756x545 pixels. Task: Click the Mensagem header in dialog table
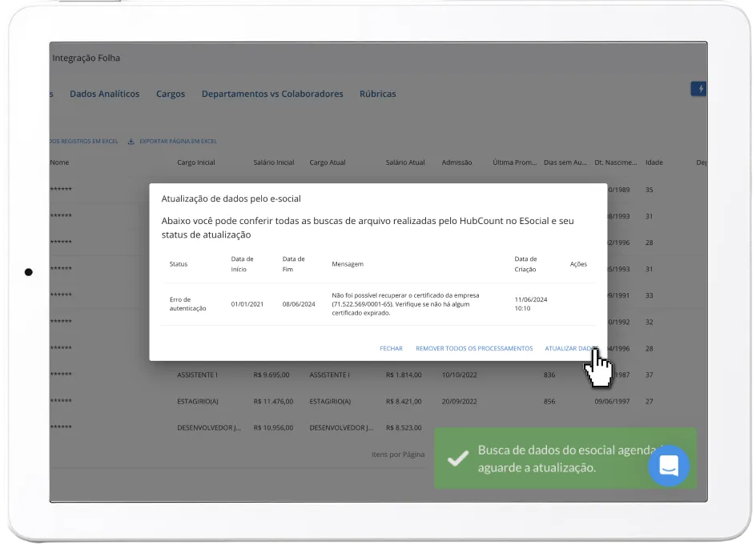[348, 264]
